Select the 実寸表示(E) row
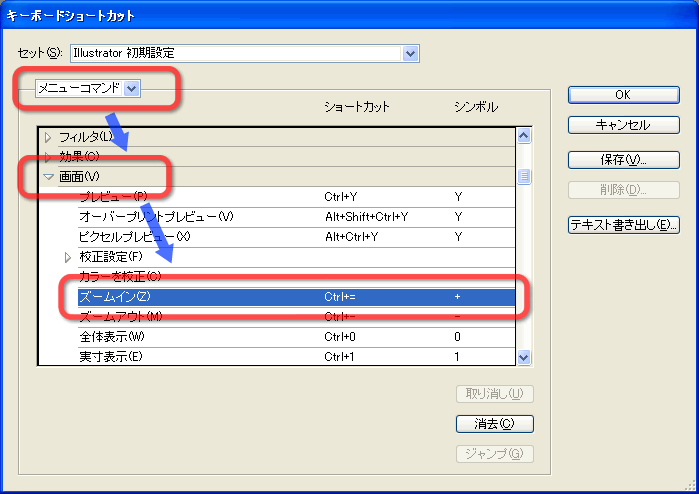Viewport: 699px width, 494px height. (296, 357)
